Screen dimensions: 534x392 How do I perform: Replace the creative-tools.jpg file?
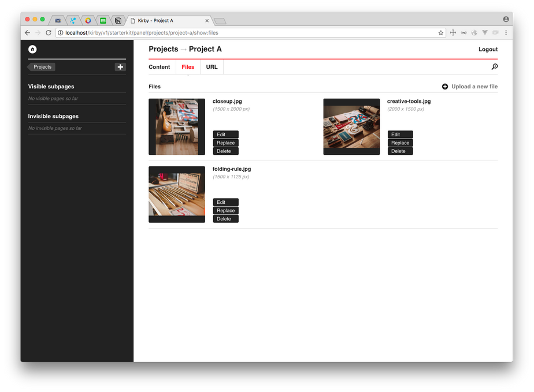pyautogui.click(x=400, y=143)
